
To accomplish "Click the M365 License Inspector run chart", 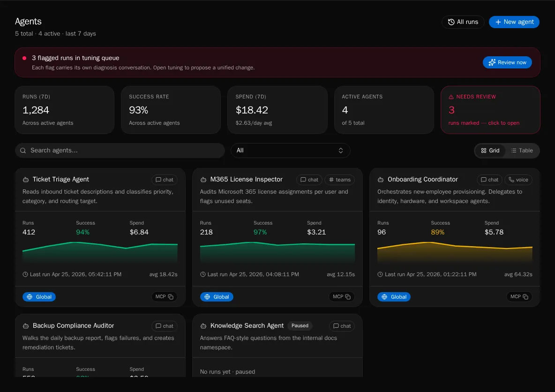I will [277, 252].
